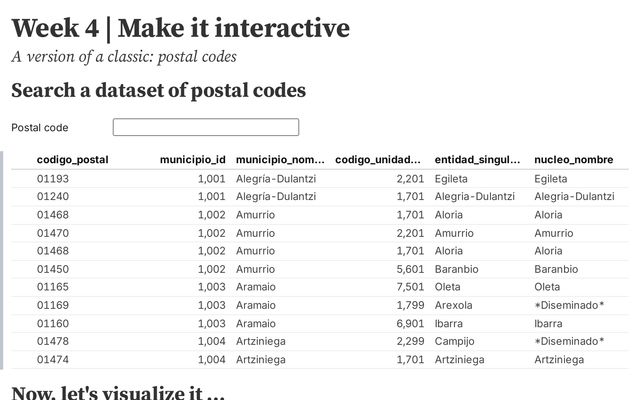Click postal code cell 01474
The width and height of the screenshot is (640, 400).
(x=52, y=359)
